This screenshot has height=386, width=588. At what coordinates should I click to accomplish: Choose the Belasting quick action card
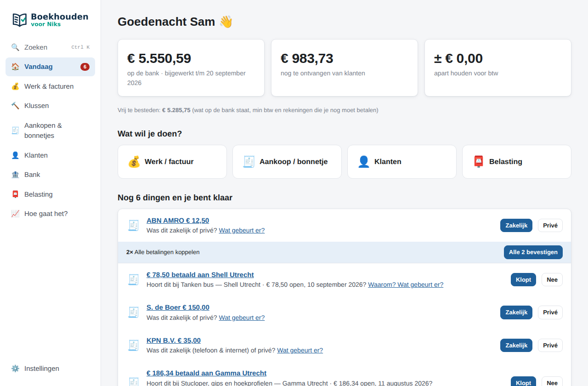point(517,162)
